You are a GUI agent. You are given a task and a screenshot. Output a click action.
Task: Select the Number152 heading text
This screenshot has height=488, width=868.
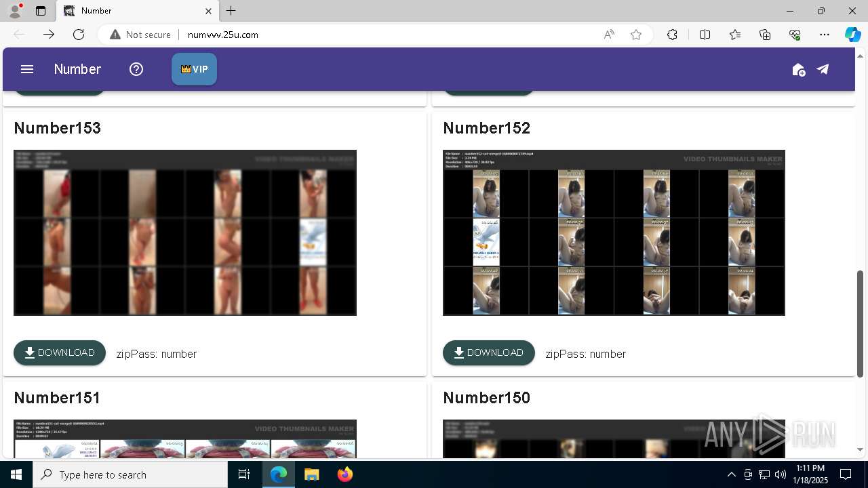[487, 128]
